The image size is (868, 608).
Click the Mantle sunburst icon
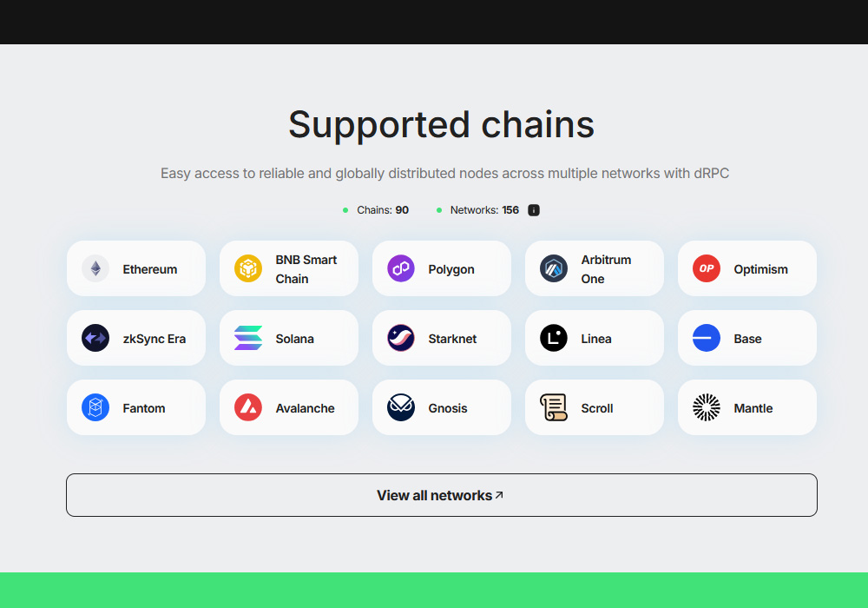click(x=707, y=407)
